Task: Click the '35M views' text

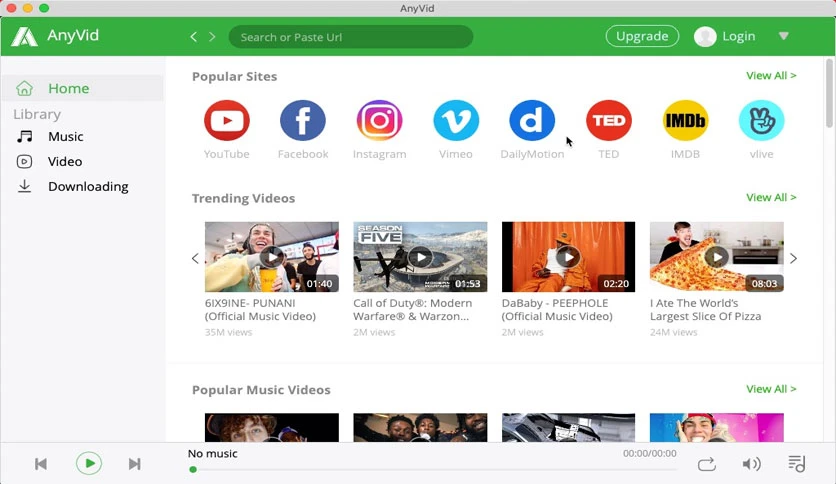Action: [x=228, y=332]
